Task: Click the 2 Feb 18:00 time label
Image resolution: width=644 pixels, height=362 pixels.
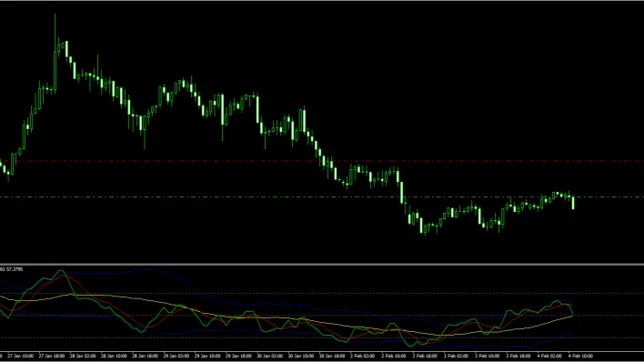Action: 425,356
